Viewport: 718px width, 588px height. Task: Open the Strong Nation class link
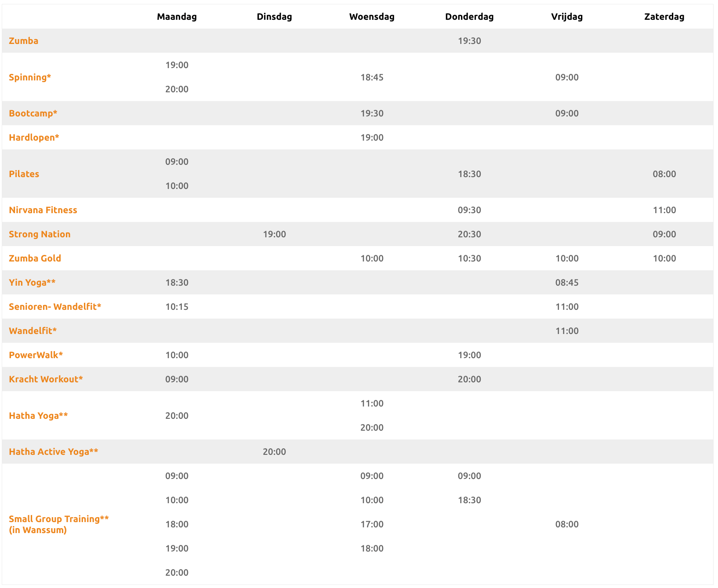tap(40, 234)
